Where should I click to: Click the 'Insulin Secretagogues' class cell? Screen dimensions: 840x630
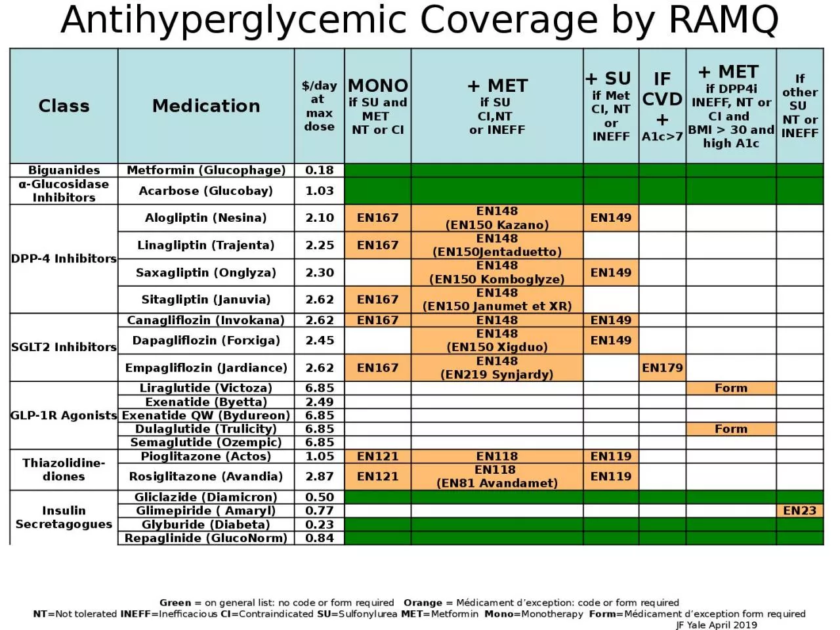tap(64, 517)
